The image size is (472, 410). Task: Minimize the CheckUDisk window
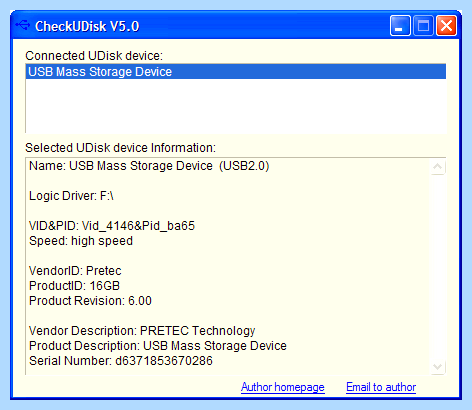(400, 25)
